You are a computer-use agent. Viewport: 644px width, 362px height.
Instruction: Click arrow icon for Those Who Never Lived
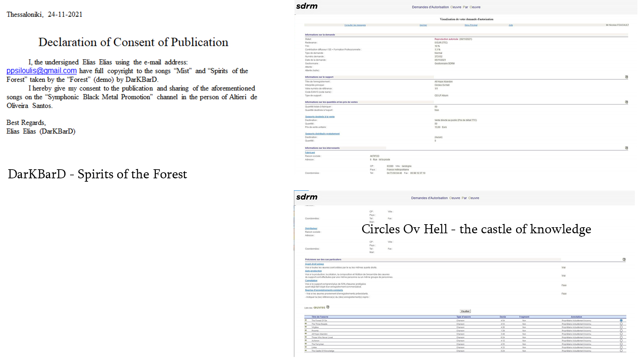point(306,337)
